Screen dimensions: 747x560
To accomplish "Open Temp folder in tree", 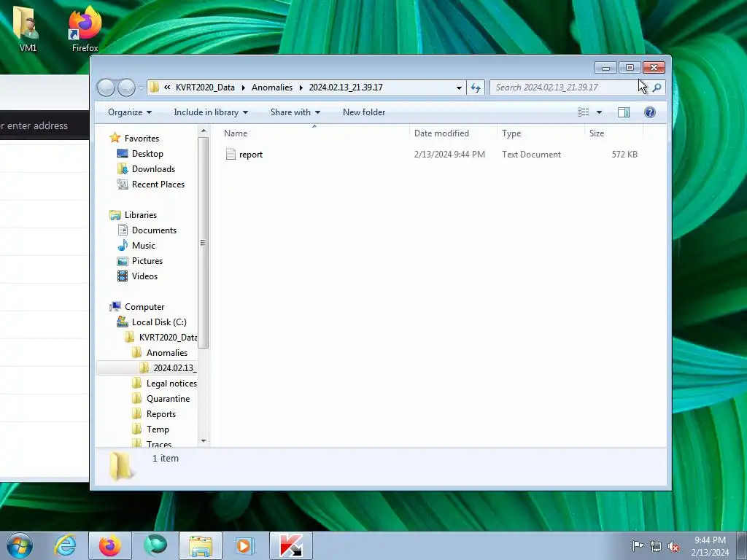I will pos(158,429).
